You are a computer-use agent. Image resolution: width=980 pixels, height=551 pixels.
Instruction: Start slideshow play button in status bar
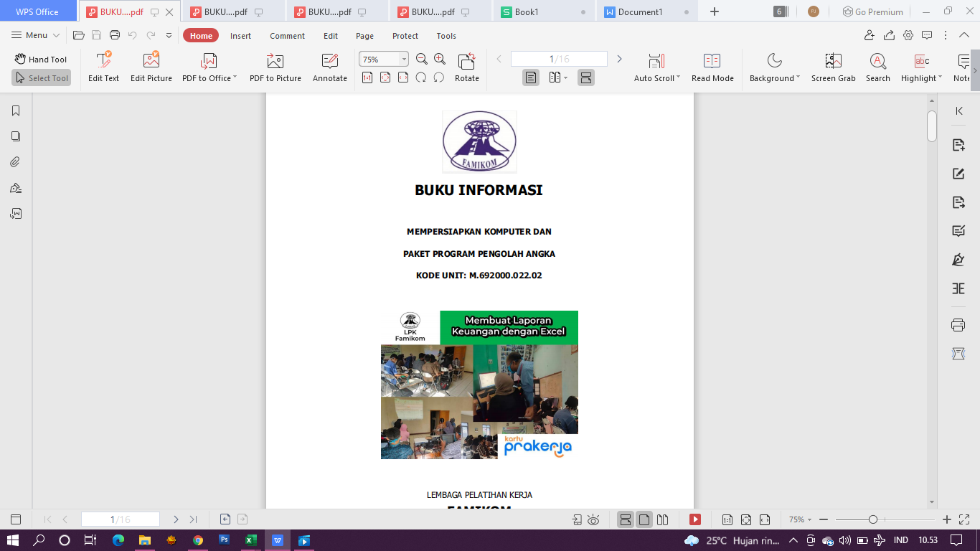(x=695, y=519)
